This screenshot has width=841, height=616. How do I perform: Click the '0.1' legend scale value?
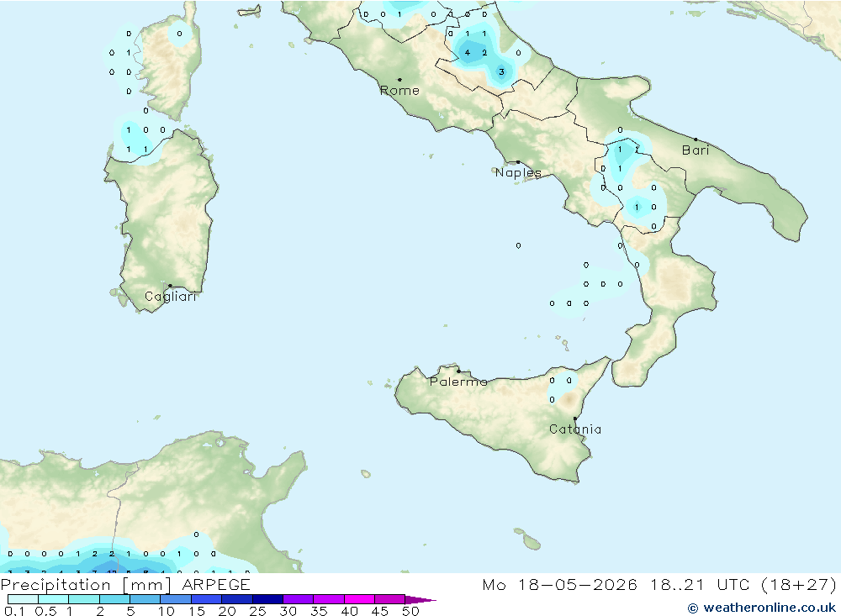pyautogui.click(x=14, y=611)
